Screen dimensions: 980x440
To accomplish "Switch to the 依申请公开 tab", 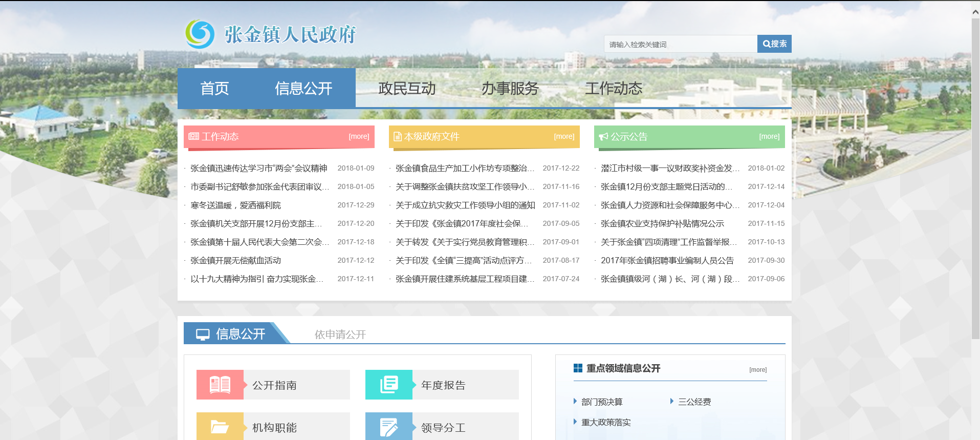I will 340,334.
